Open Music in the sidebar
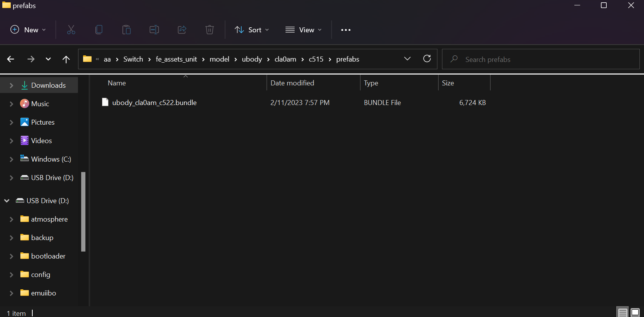The height and width of the screenshot is (317, 644). point(40,104)
